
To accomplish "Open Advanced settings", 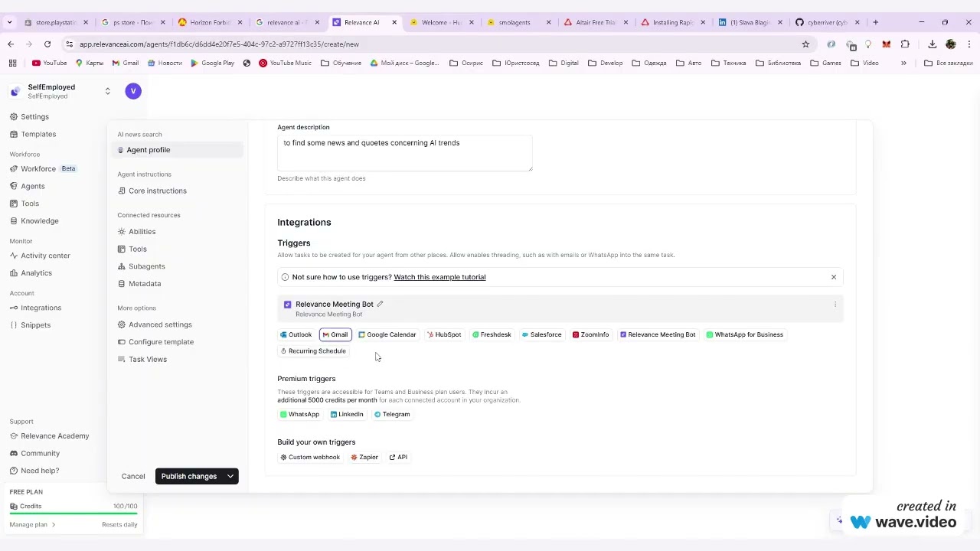I will [x=155, y=324].
